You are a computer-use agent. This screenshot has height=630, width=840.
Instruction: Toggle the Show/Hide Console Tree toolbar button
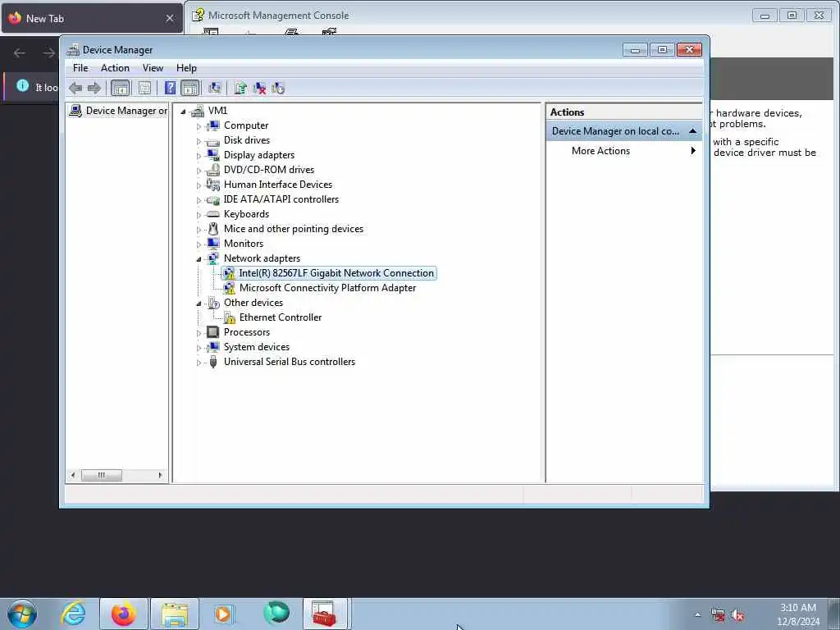120,88
